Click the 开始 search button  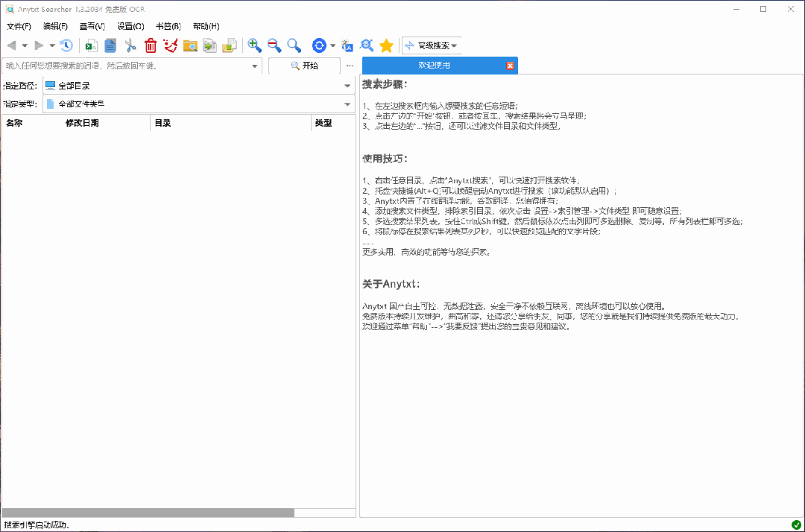pos(304,66)
